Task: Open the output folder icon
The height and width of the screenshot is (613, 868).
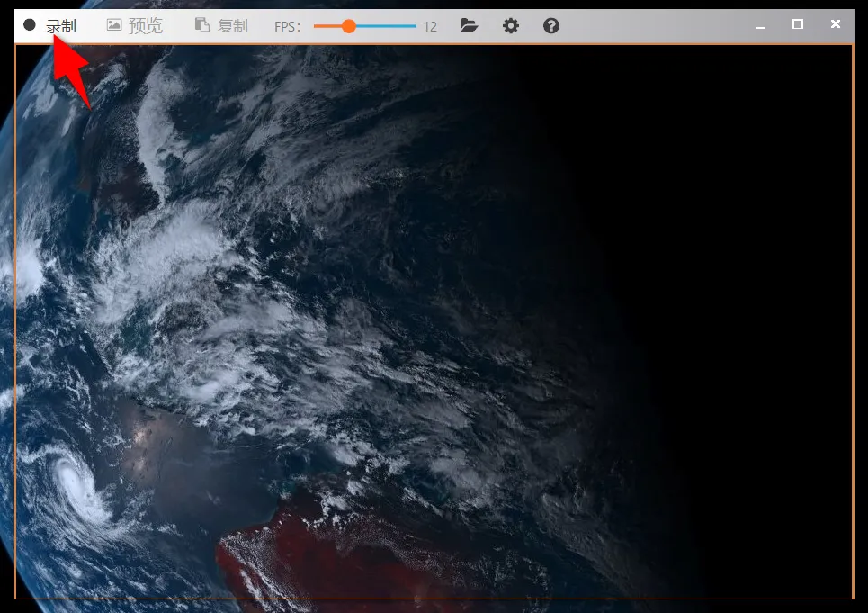Action: (469, 25)
